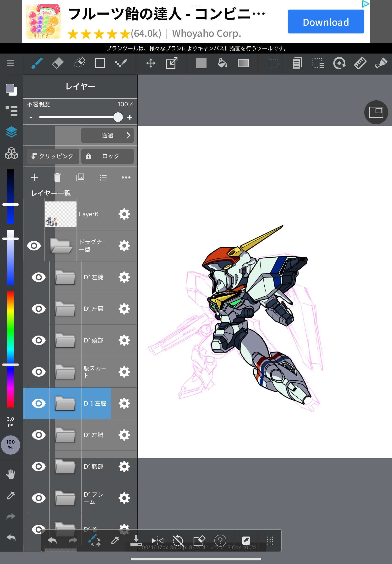Screen dimensions: 392x564
Task: Open the 通過 blend mode dropdown
Action: [108, 135]
